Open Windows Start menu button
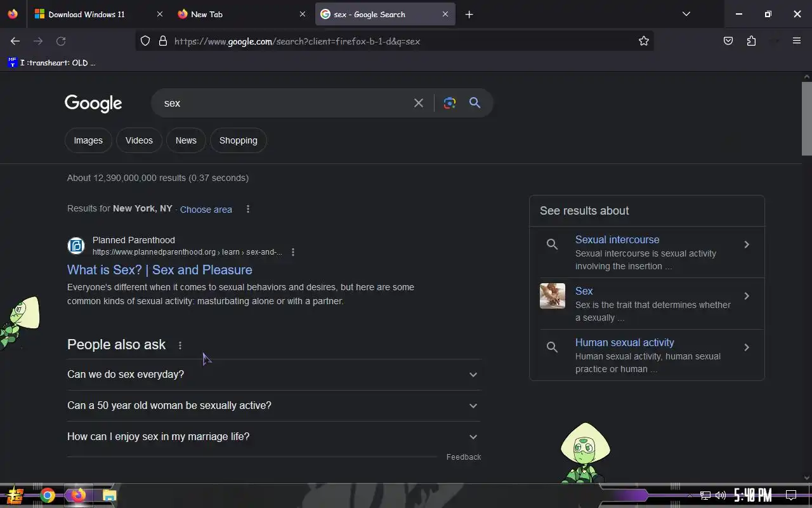Image resolution: width=812 pixels, height=508 pixels. tap(15, 495)
